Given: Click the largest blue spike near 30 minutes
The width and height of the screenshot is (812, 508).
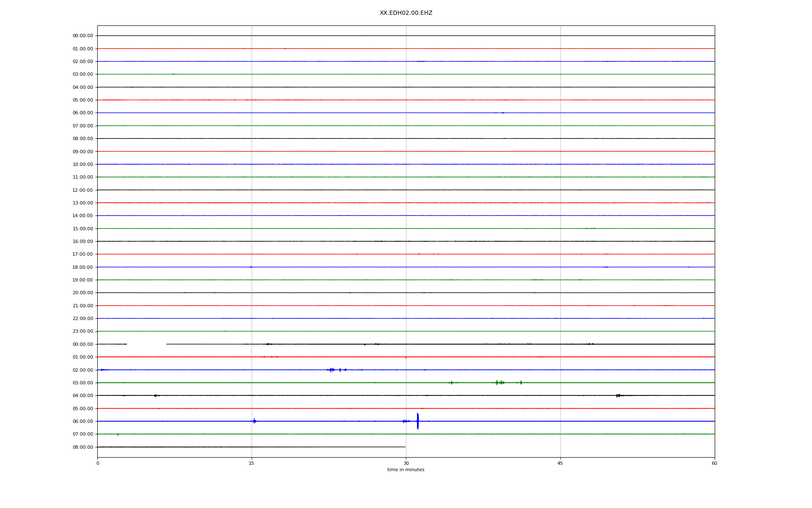Looking at the screenshot, I should coord(417,421).
